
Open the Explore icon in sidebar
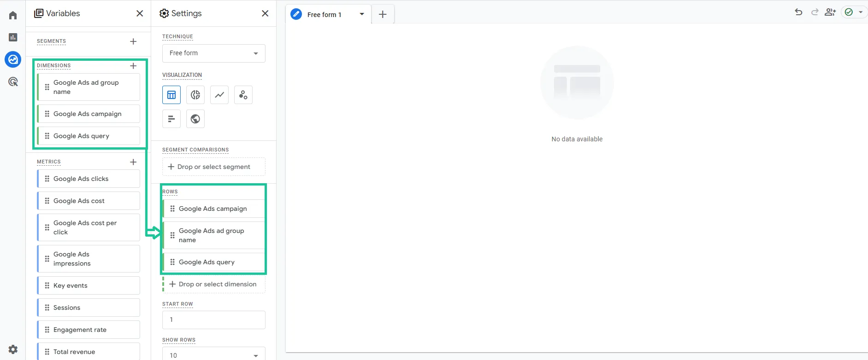13,59
